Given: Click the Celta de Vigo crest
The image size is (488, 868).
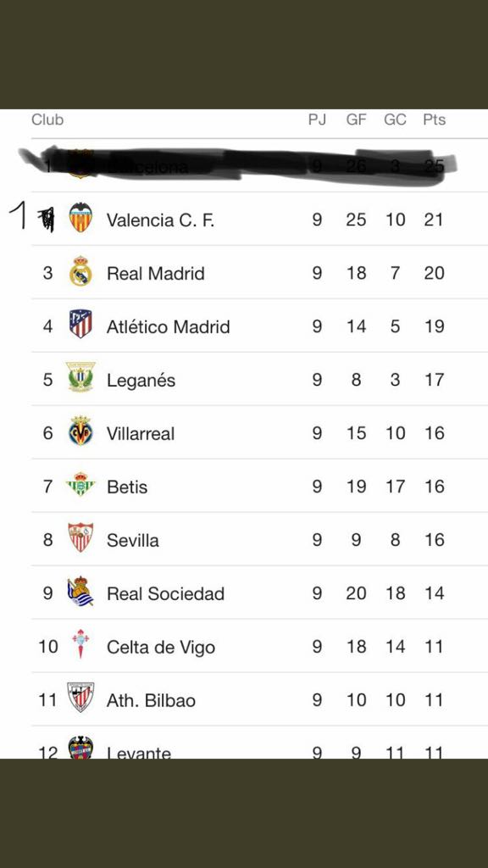Looking at the screenshot, I should pyautogui.click(x=80, y=644).
